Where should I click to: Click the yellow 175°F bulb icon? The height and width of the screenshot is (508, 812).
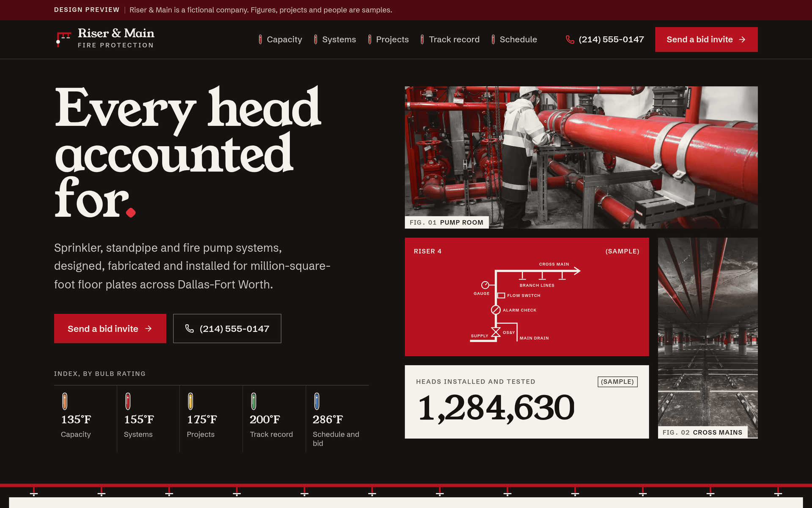click(190, 401)
